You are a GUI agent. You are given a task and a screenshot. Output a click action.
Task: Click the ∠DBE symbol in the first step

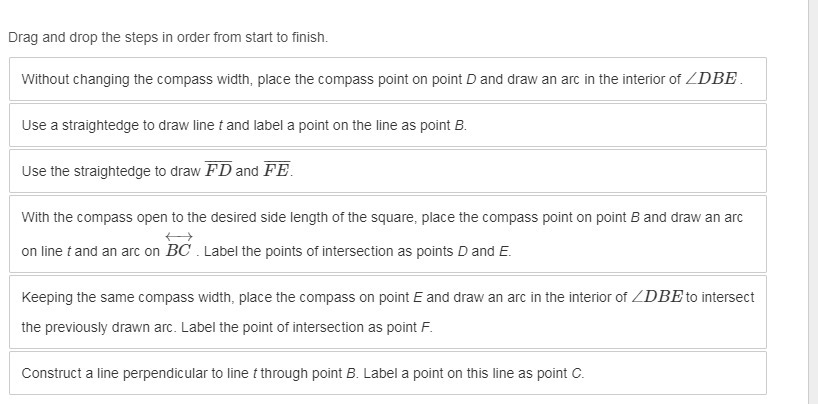tap(712, 79)
